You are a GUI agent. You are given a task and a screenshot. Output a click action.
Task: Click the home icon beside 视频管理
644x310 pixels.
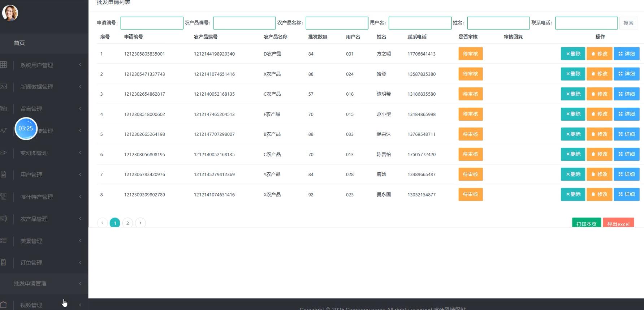coord(4,305)
